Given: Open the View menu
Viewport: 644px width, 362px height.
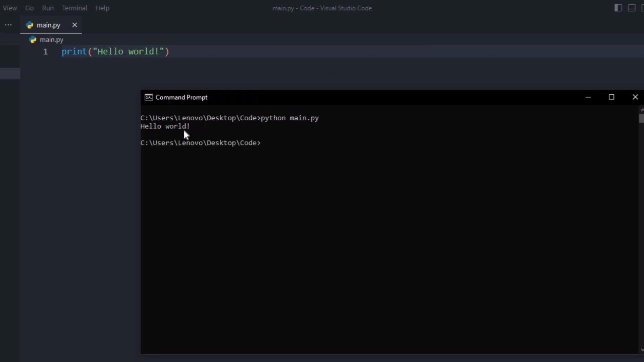Looking at the screenshot, I should (10, 8).
